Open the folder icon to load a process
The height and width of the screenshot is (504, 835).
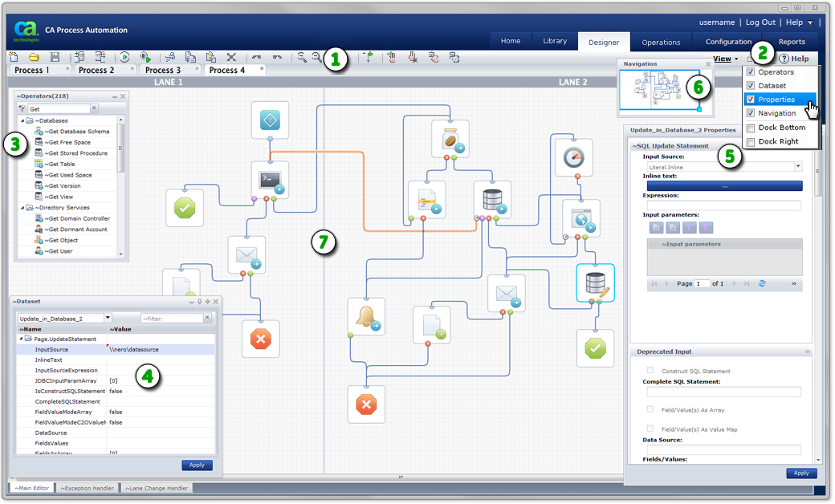(x=32, y=56)
